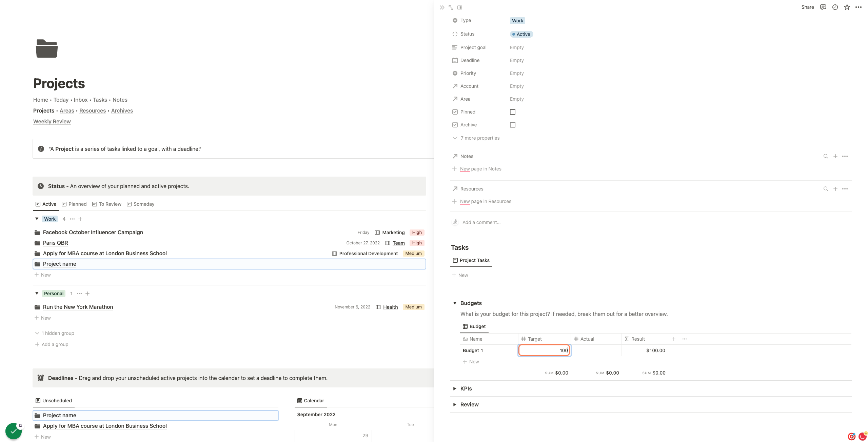The height and width of the screenshot is (442, 868).
Task: Switch to the Planned tab
Action: point(74,204)
